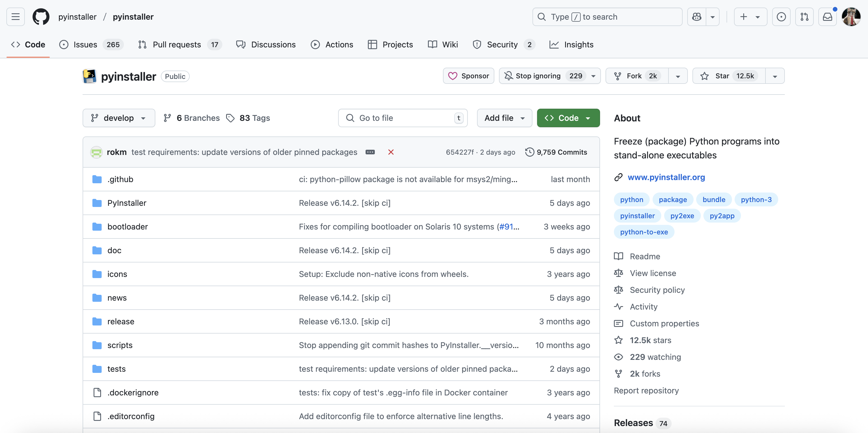Open the Add file dropdown
Viewport: 868px width, 433px height.
pos(504,118)
